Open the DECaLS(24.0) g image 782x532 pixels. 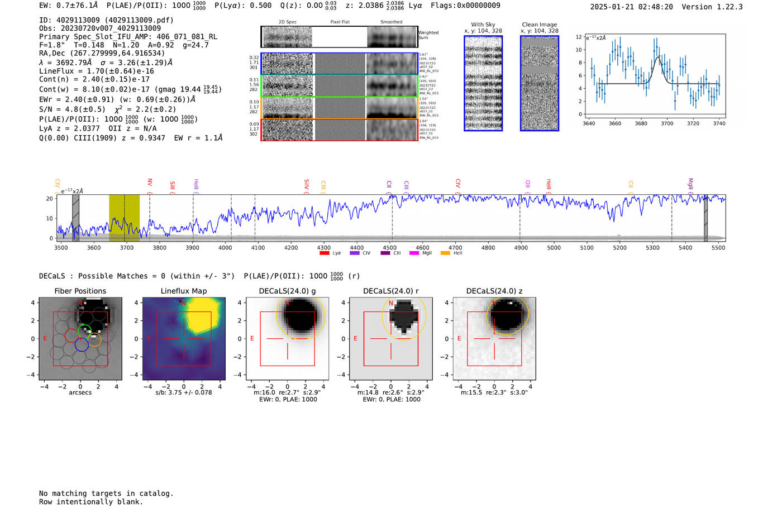coord(287,339)
